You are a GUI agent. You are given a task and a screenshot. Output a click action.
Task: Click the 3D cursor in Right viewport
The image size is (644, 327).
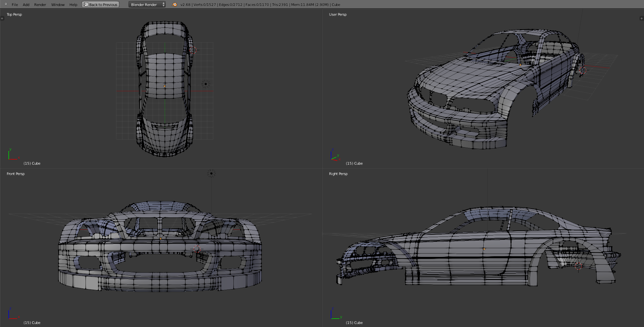[x=578, y=266]
